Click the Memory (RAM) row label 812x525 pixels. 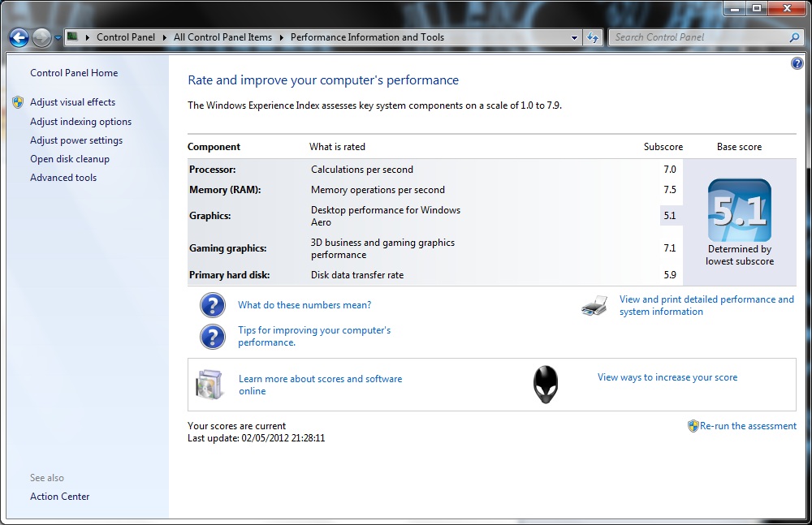[x=225, y=190]
